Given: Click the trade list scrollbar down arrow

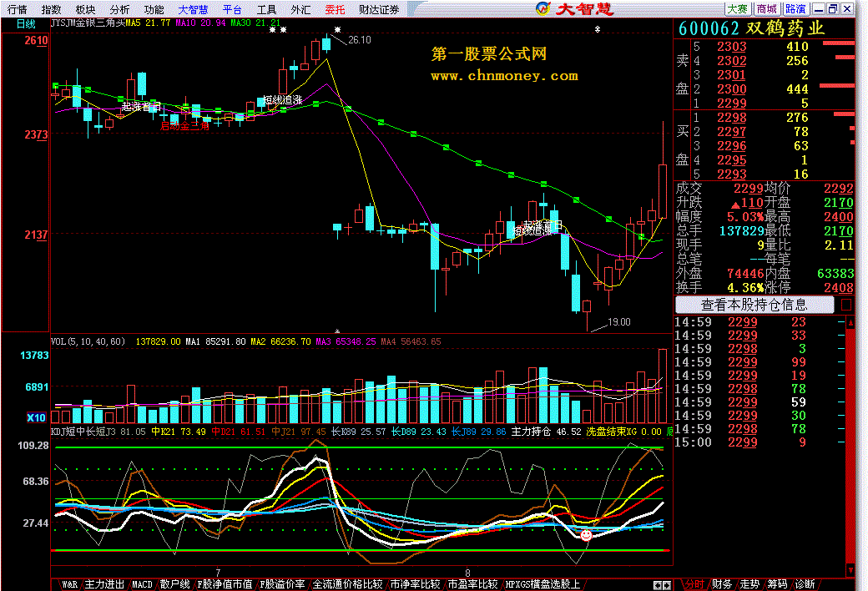Looking at the screenshot, I should click(x=850, y=570).
